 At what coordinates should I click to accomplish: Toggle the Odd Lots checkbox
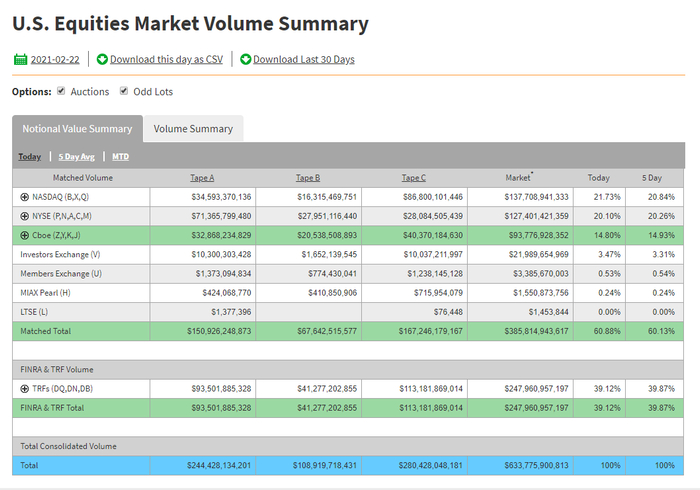tap(124, 91)
